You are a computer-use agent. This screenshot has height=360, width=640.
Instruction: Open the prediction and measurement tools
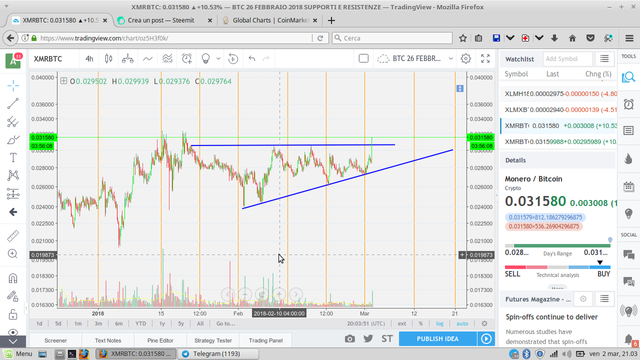(13, 193)
